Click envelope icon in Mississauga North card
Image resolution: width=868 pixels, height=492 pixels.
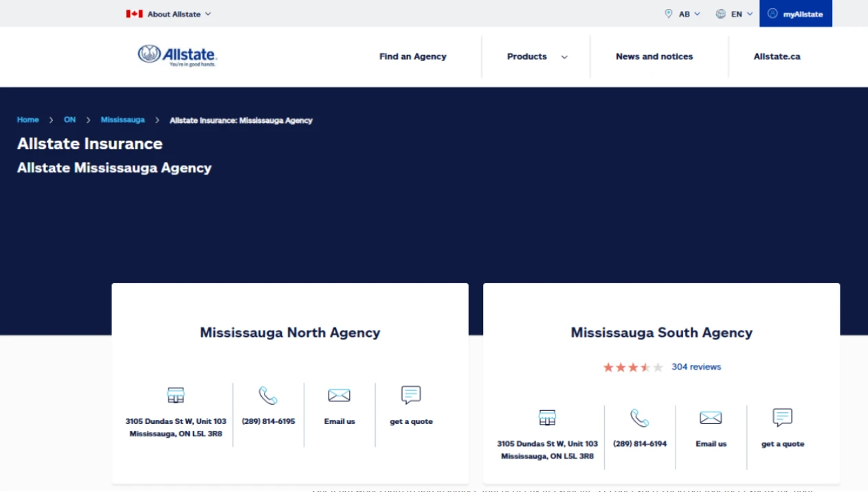(340, 395)
